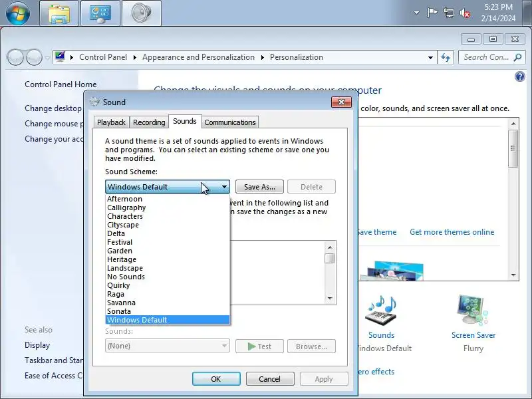Screen dimensions: 532x399
Task: Open Help with the question mark icon
Action: (519, 76)
